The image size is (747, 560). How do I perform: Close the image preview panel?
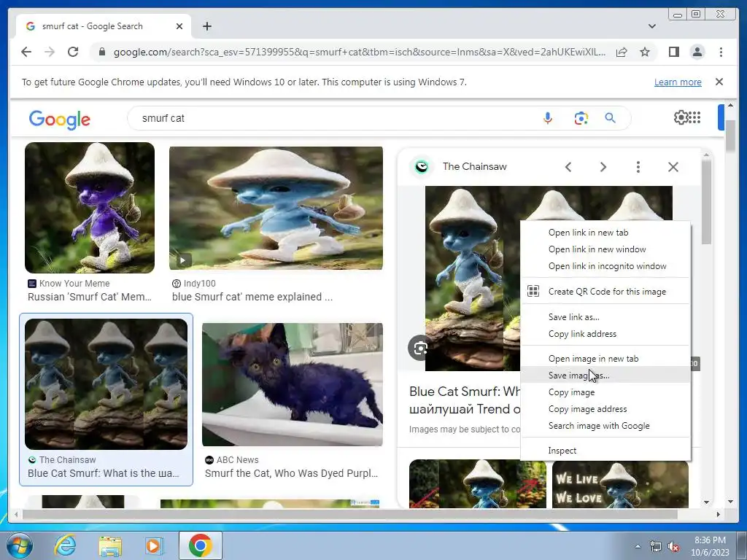[673, 167]
